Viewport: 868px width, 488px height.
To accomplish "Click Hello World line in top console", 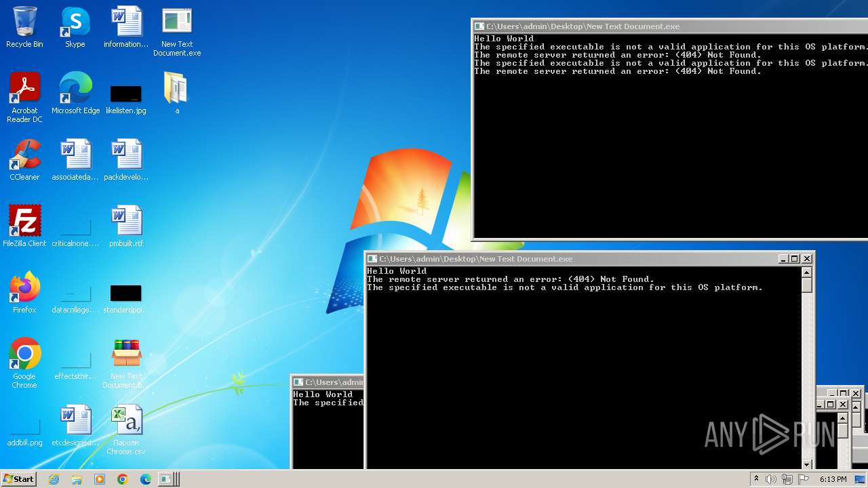I will (x=504, y=39).
